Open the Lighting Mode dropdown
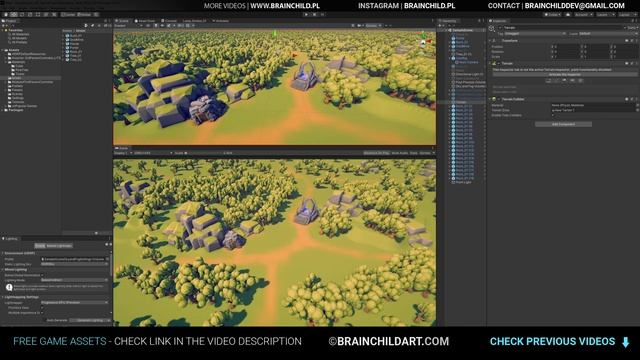The width and height of the screenshot is (640, 360). point(75,280)
